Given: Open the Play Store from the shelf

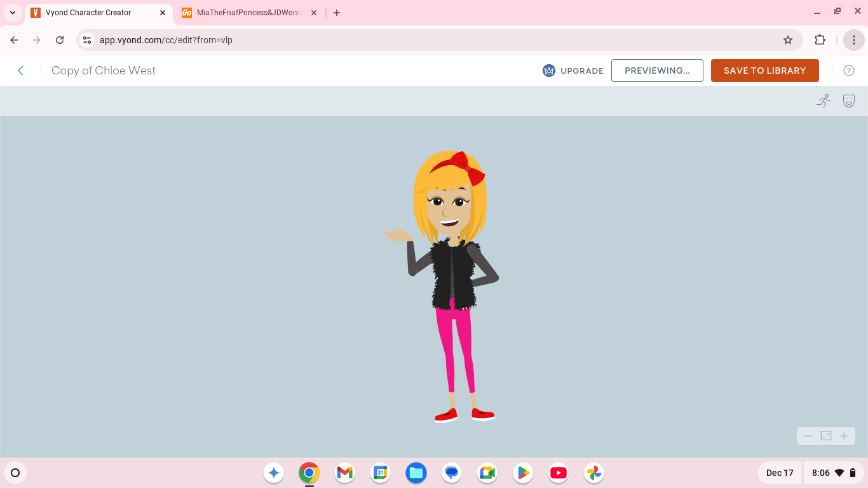Looking at the screenshot, I should point(523,473).
